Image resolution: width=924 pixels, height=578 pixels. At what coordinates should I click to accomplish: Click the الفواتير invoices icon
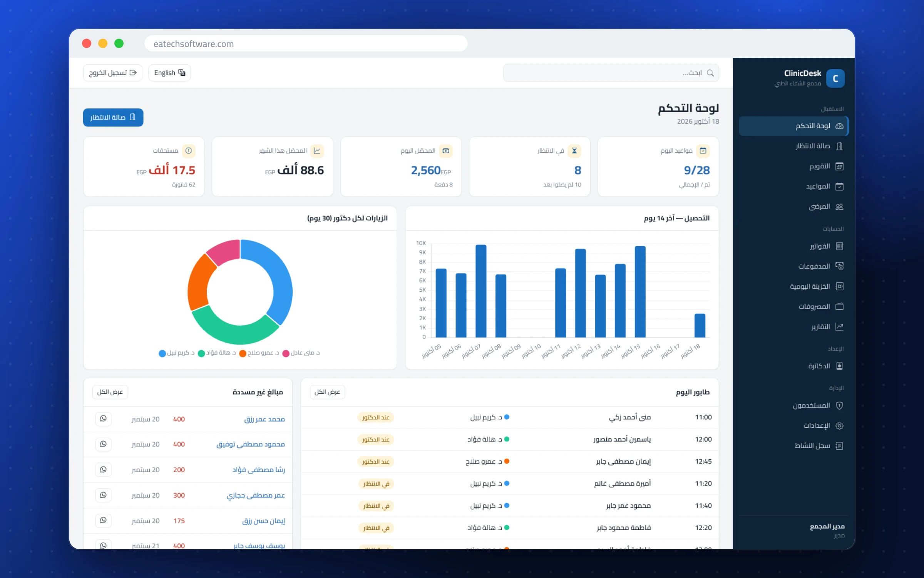tap(839, 246)
